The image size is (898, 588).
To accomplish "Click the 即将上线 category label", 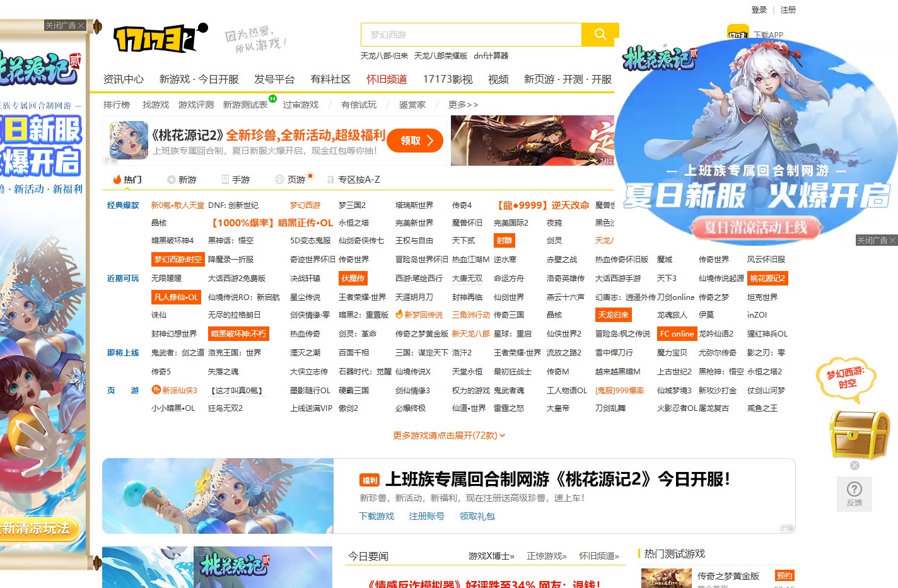I will pyautogui.click(x=123, y=353).
